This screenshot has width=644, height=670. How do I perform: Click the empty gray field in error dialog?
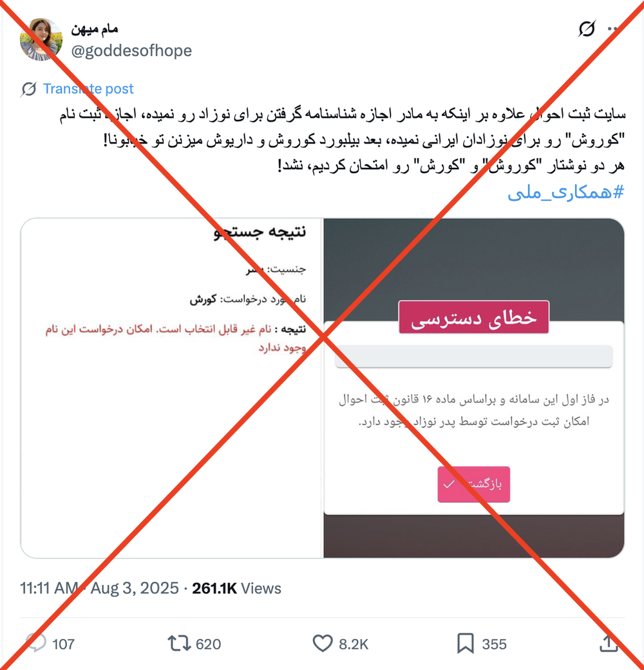click(474, 356)
